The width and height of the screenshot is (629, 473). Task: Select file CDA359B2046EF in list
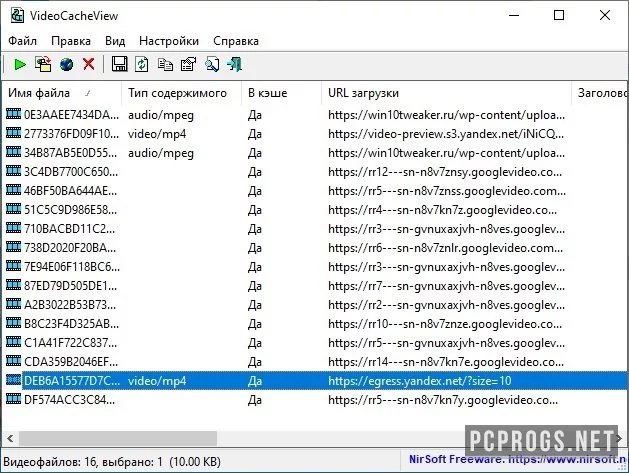click(71, 362)
